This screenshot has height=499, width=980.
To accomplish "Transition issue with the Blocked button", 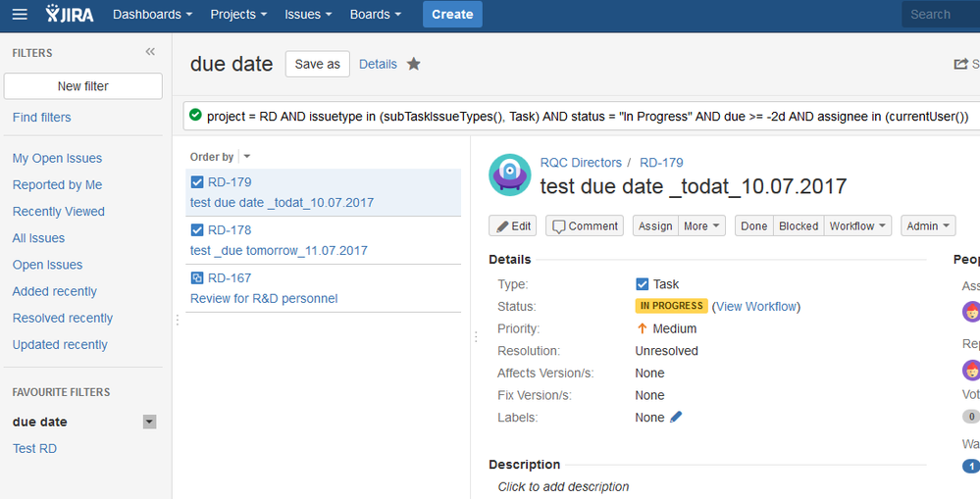I will pos(799,226).
